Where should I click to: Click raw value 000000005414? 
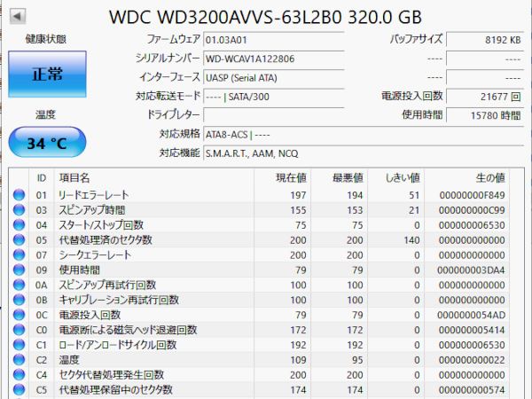(x=472, y=330)
